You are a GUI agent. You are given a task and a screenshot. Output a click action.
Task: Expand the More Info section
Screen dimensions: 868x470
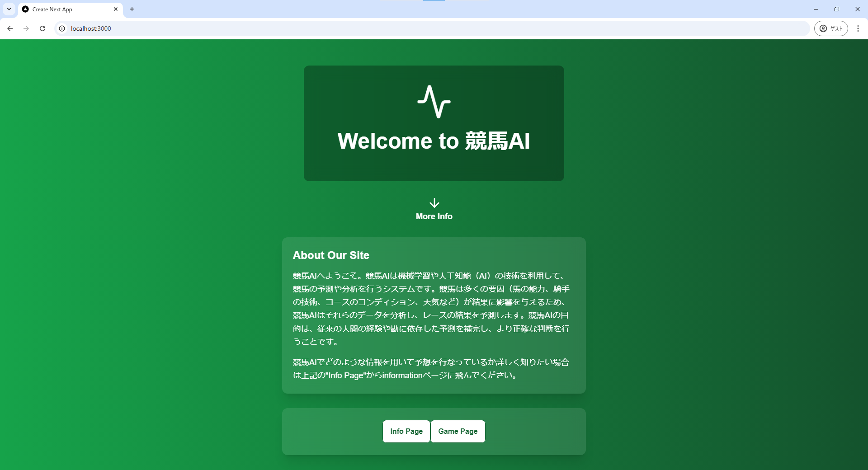[x=434, y=209]
